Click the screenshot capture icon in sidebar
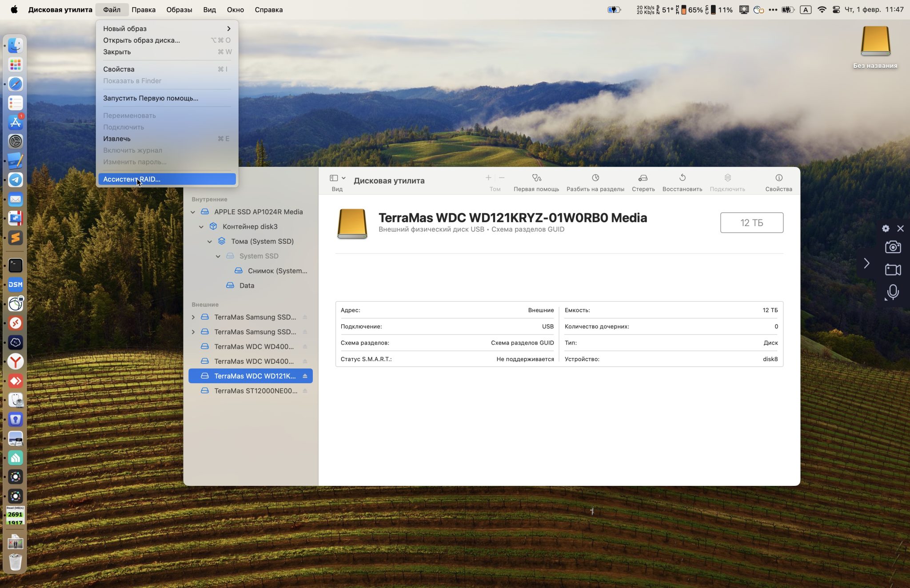This screenshot has width=910, height=588. (x=893, y=246)
